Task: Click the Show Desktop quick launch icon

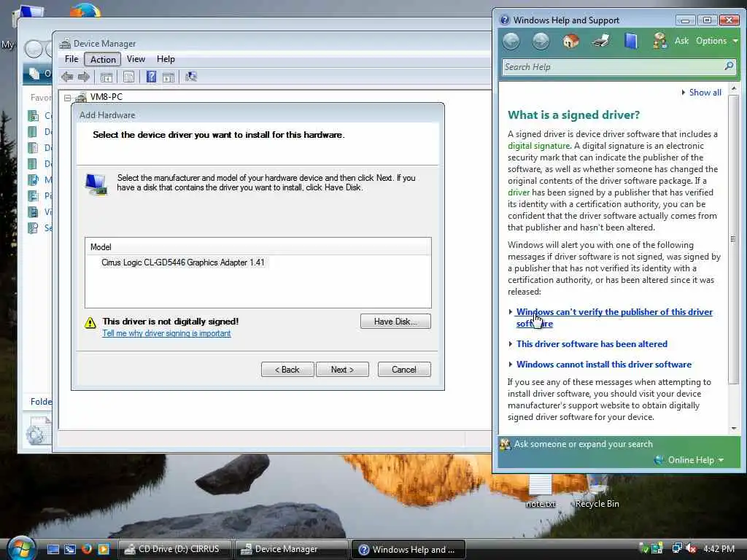Action: [53, 549]
